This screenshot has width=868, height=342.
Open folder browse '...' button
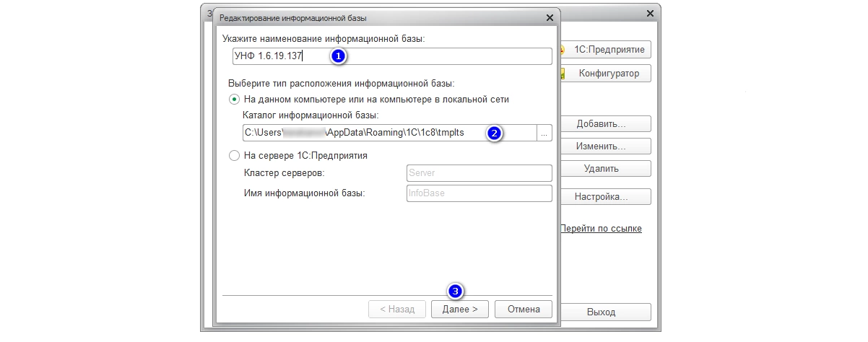click(x=544, y=132)
